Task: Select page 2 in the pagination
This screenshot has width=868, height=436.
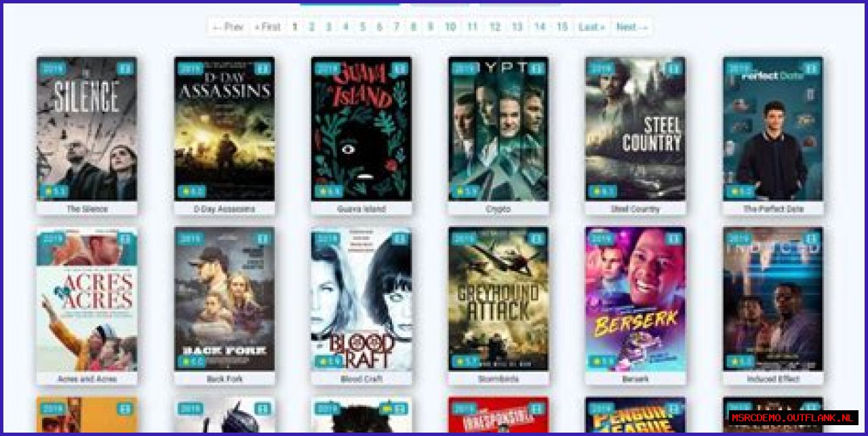Action: click(311, 27)
